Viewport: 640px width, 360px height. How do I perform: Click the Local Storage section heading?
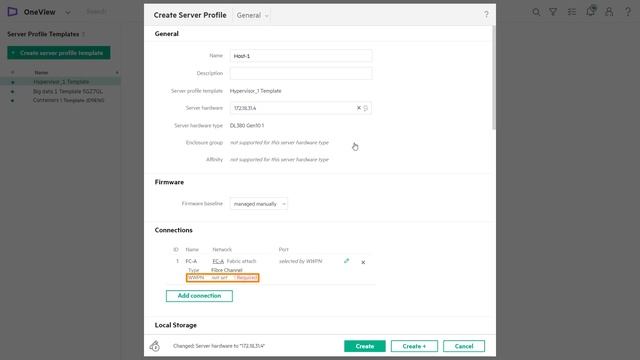(x=176, y=325)
